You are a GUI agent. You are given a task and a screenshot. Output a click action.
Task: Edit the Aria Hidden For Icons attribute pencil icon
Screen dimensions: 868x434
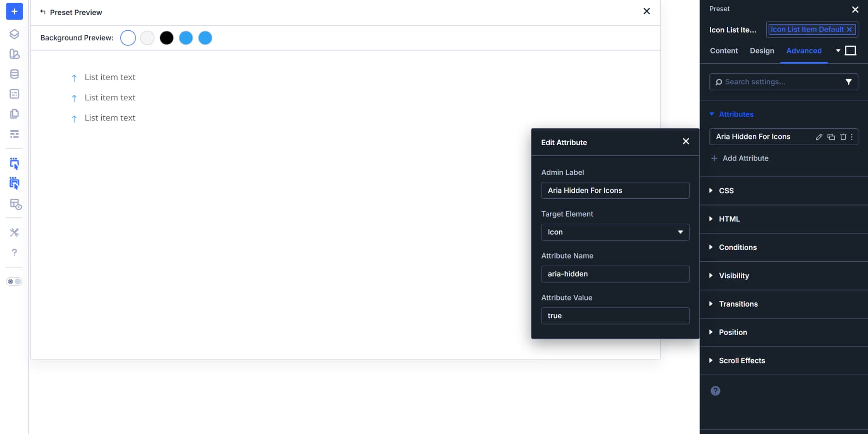(x=819, y=137)
